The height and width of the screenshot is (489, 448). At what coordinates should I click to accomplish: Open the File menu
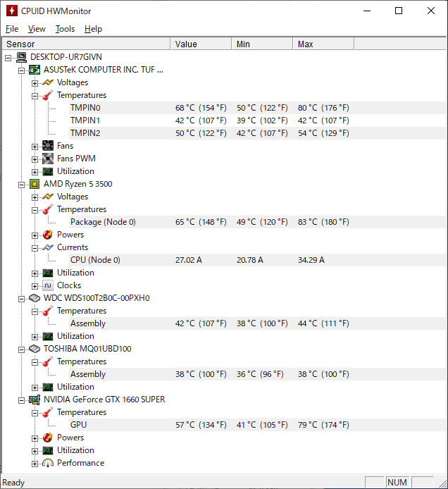tap(12, 29)
